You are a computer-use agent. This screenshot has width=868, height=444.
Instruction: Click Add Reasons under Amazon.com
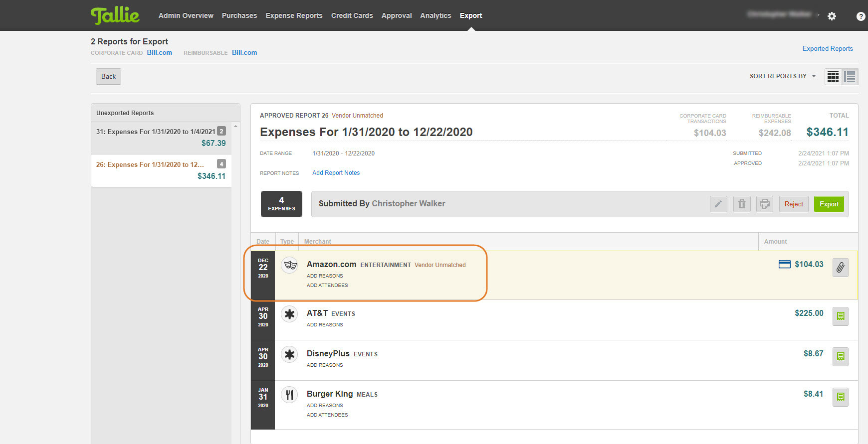pos(325,276)
